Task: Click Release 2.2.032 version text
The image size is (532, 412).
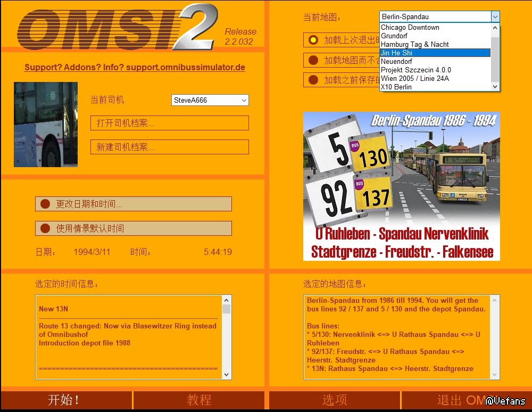Action: tap(240, 37)
